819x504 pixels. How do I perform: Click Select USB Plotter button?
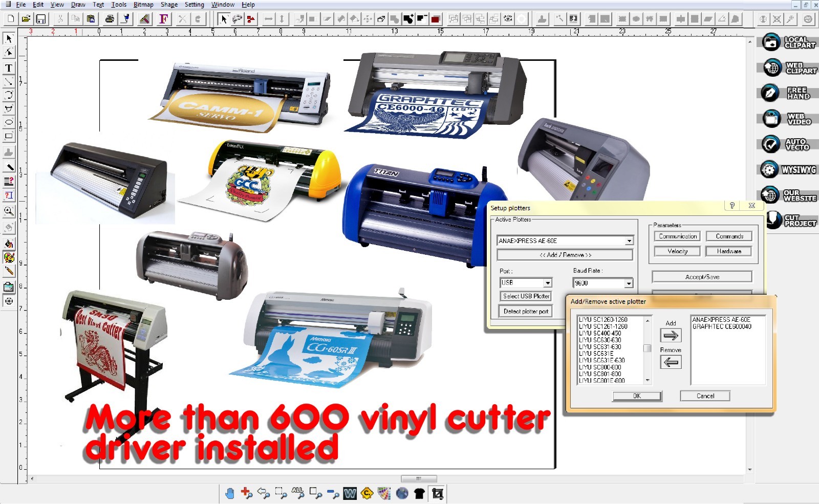coord(526,296)
